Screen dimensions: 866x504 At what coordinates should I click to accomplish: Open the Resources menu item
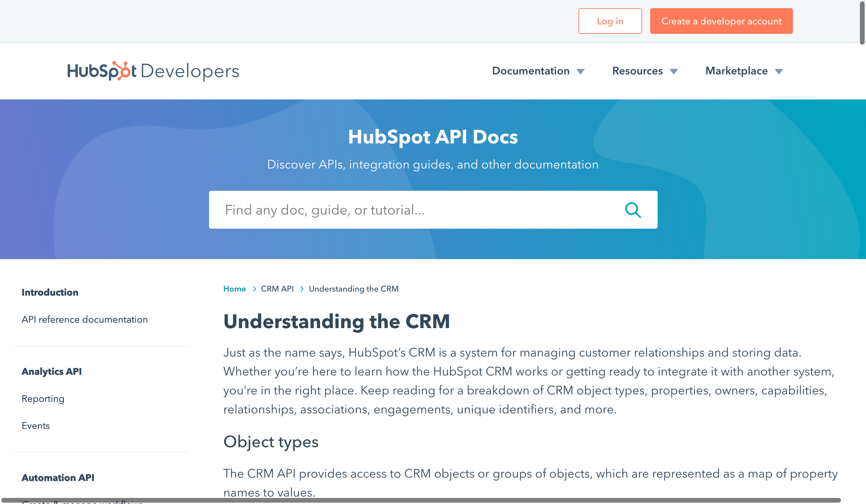[x=637, y=71]
